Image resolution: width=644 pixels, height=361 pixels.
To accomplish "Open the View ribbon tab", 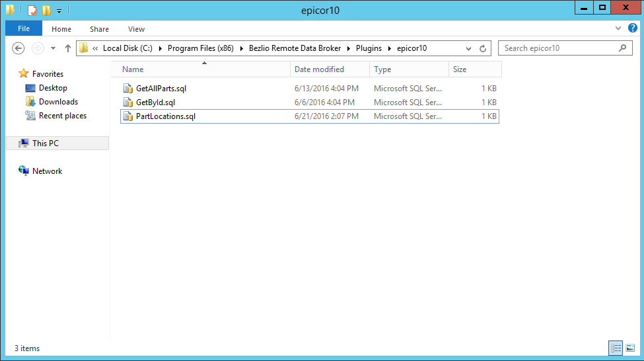I will (x=136, y=29).
